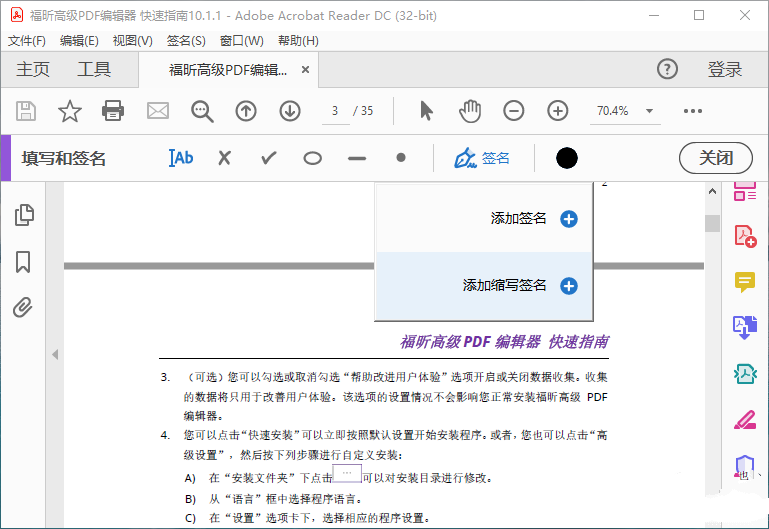769x529 pixels.
Task: Click scrollbar up arrow
Action: coord(712,191)
